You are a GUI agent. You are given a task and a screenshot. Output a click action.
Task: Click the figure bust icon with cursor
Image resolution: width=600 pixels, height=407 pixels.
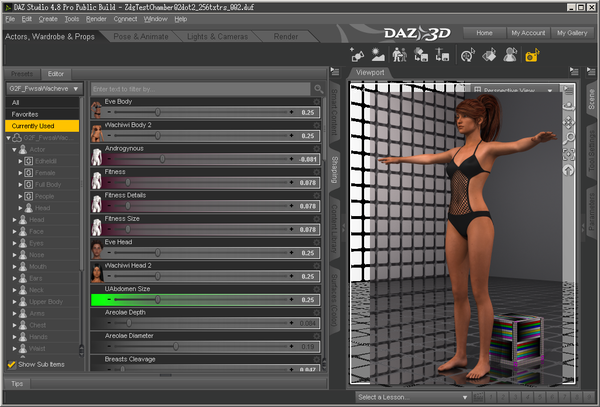click(510, 55)
